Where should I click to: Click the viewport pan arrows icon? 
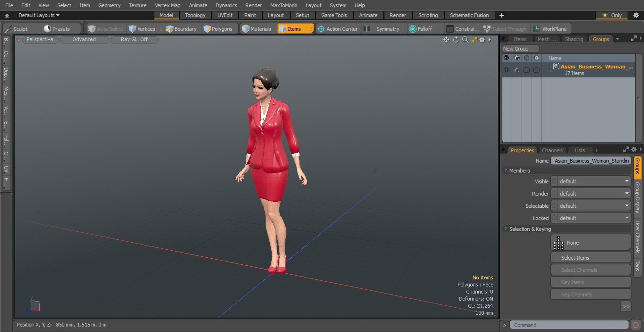coord(446,40)
